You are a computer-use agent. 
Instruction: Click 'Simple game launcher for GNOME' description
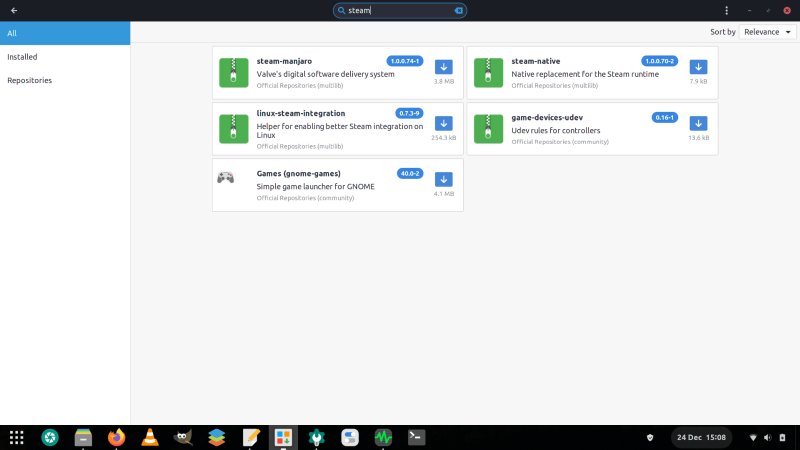(315, 186)
